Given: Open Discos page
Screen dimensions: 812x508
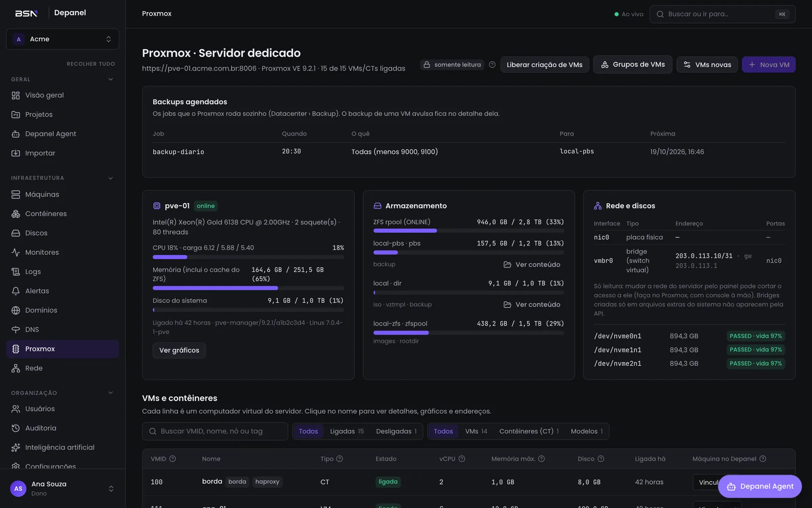Looking at the screenshot, I should pos(62,233).
